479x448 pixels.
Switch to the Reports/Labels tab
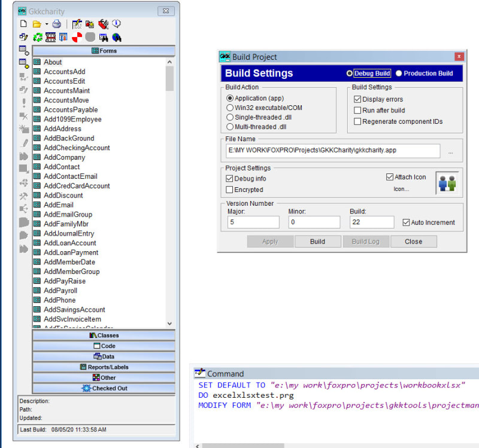click(104, 367)
